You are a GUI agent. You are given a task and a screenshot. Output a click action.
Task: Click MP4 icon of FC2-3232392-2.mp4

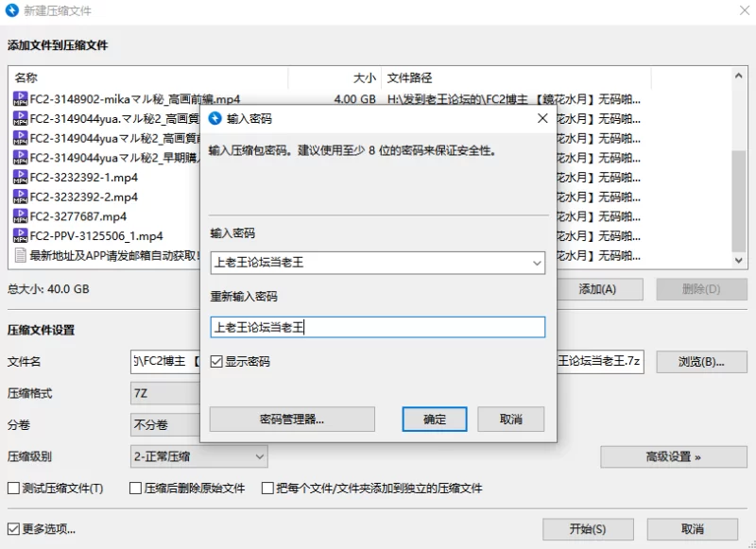point(20,197)
